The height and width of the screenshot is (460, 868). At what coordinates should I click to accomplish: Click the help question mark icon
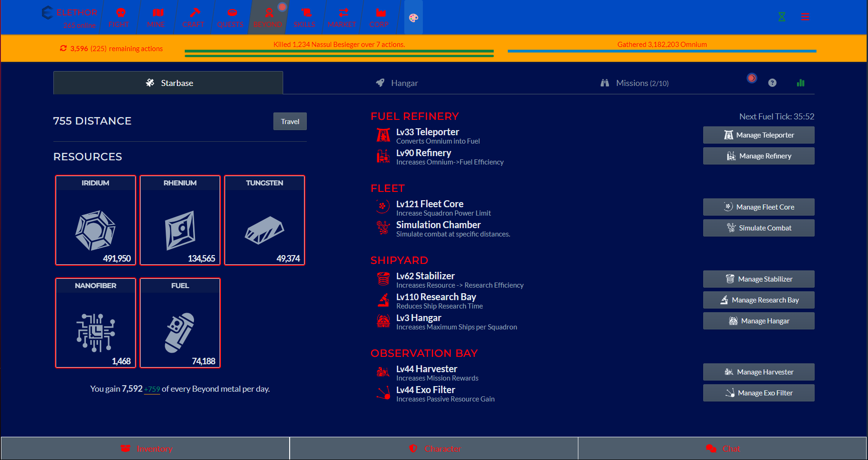(772, 83)
